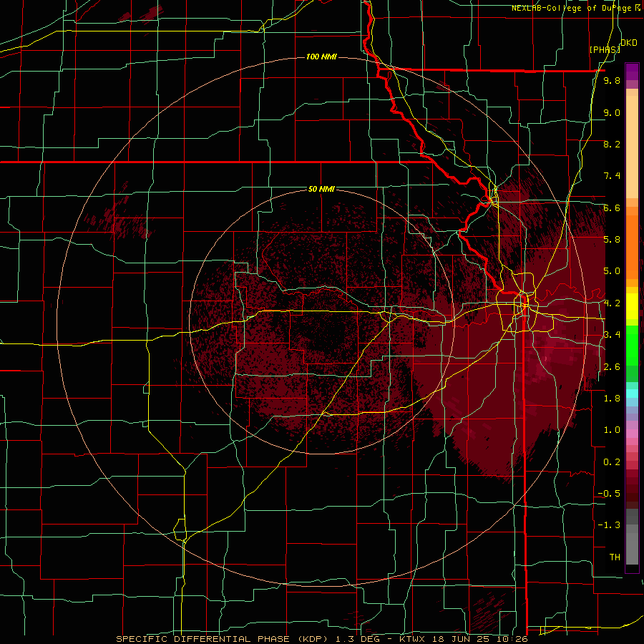Image resolution: width=644 pixels, height=644 pixels.
Task: Click the orange segment of the color bar
Action: tap(632, 246)
